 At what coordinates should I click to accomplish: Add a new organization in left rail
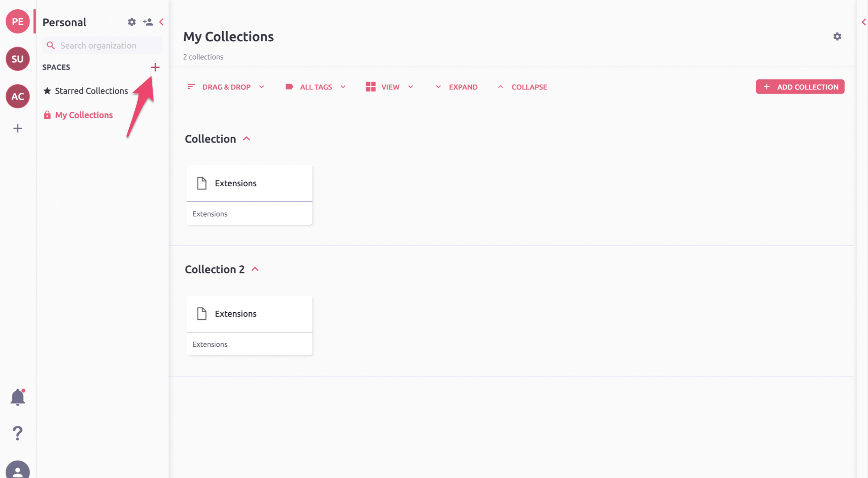pyautogui.click(x=17, y=128)
